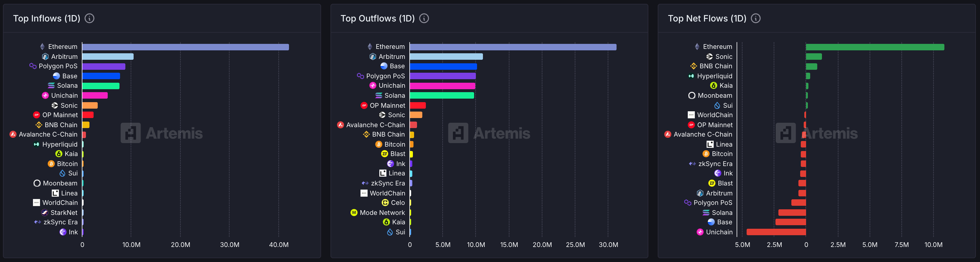
Task: Click Avalanche C-Chain logo in Top Inflows
Action: click(13, 134)
